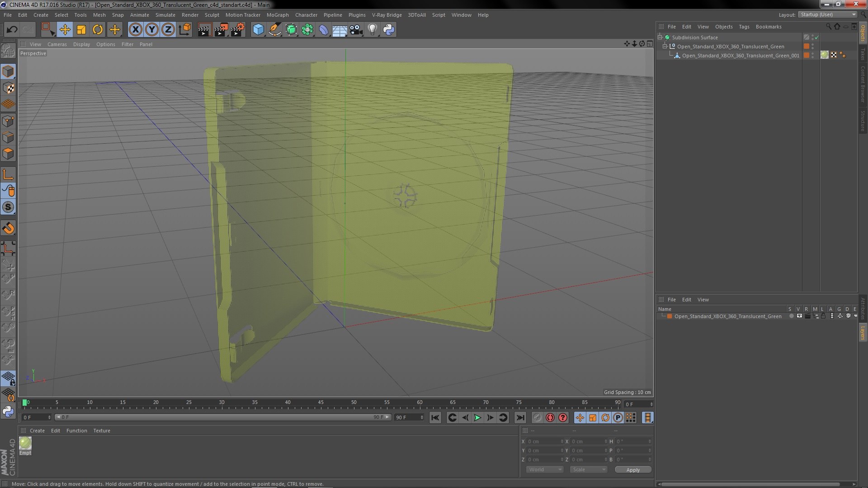Toggle Subdivision Surface enable checkmark

pos(817,38)
